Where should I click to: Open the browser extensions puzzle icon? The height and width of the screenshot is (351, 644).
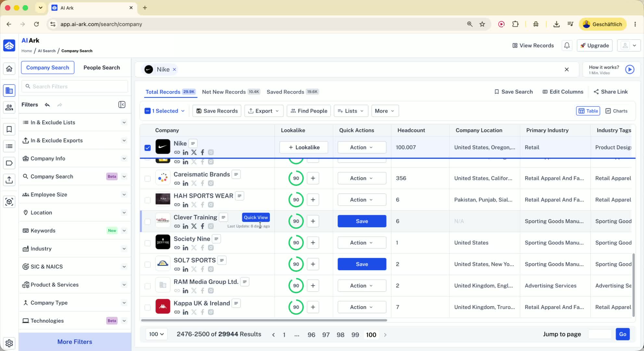(516, 24)
